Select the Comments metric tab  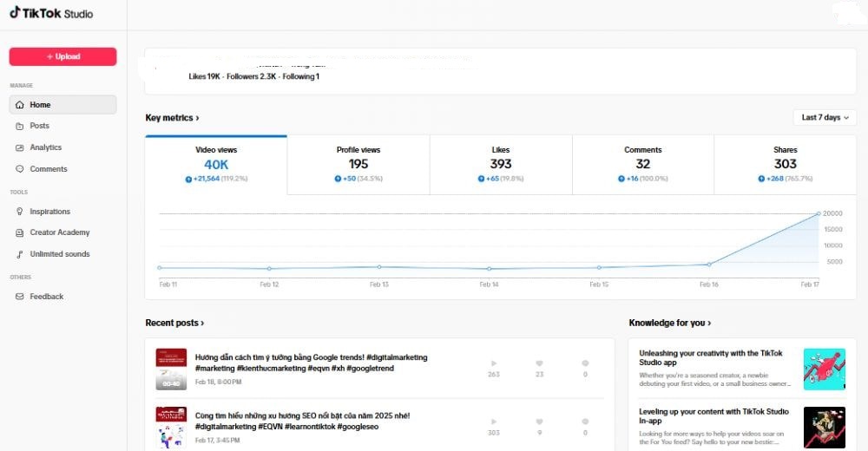(642, 165)
